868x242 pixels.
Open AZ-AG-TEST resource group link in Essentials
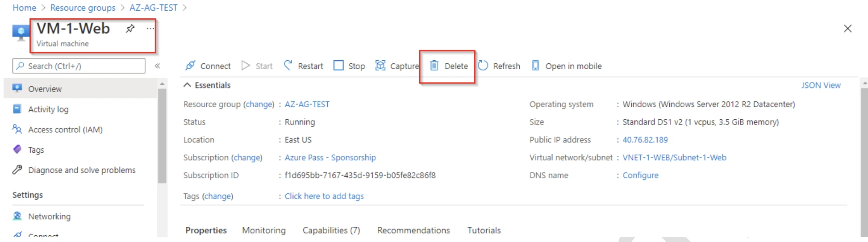[307, 104]
